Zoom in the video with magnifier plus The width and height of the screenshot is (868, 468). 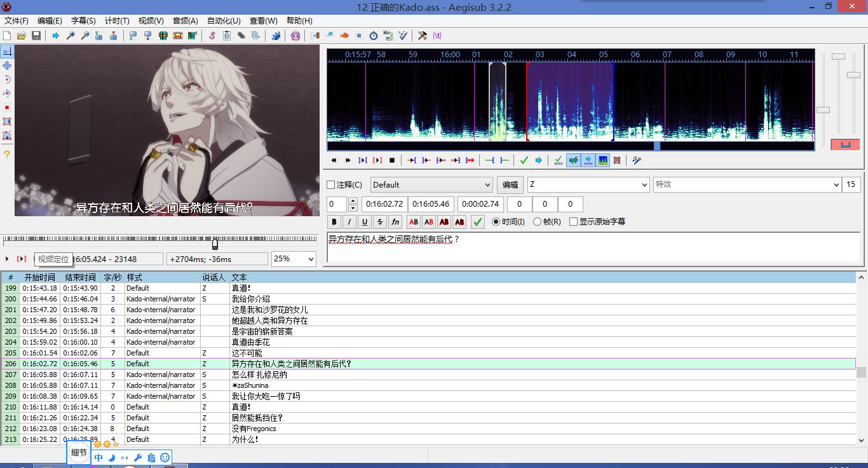pyautogui.click(x=71, y=36)
